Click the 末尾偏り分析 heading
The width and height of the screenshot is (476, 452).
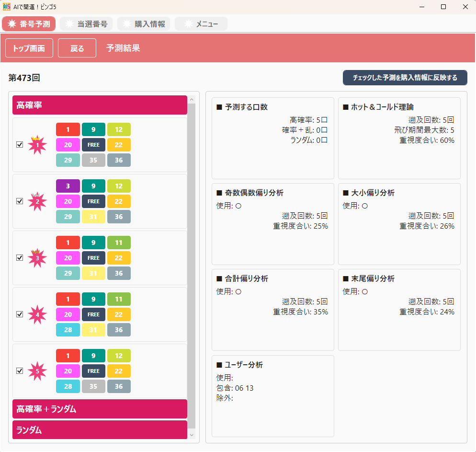pos(369,278)
